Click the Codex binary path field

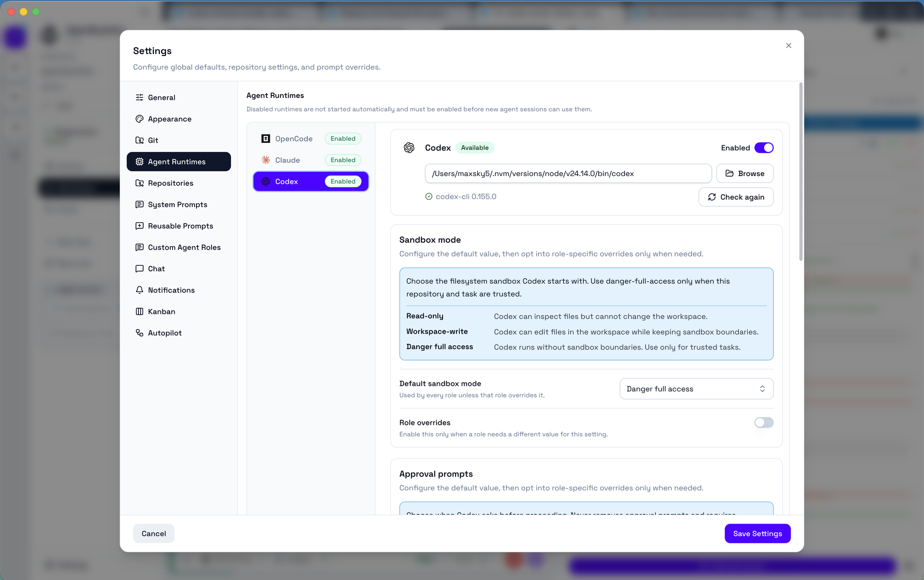click(568, 173)
